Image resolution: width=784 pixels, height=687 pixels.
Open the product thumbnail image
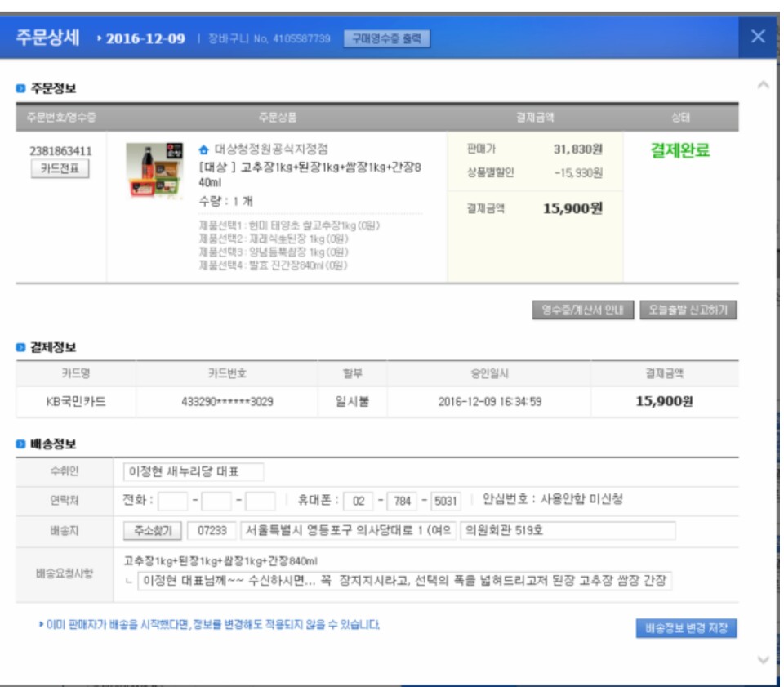(154, 170)
